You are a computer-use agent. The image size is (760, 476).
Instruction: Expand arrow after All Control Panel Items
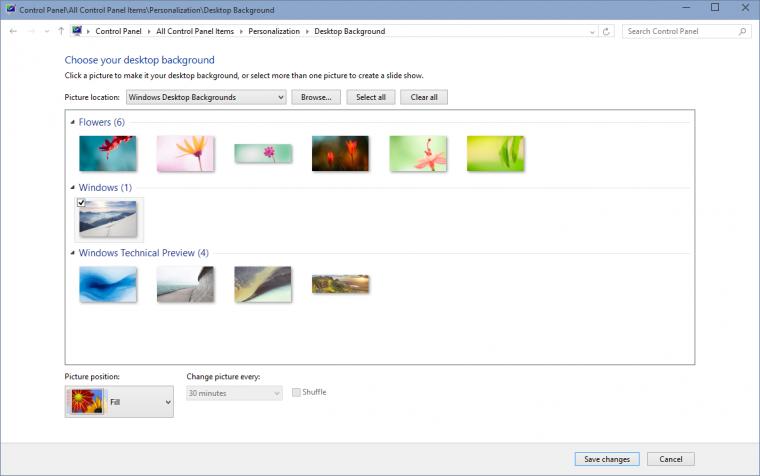(x=241, y=32)
